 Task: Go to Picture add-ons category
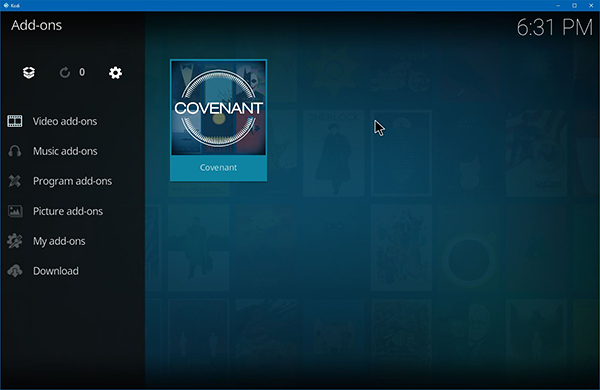click(72, 211)
